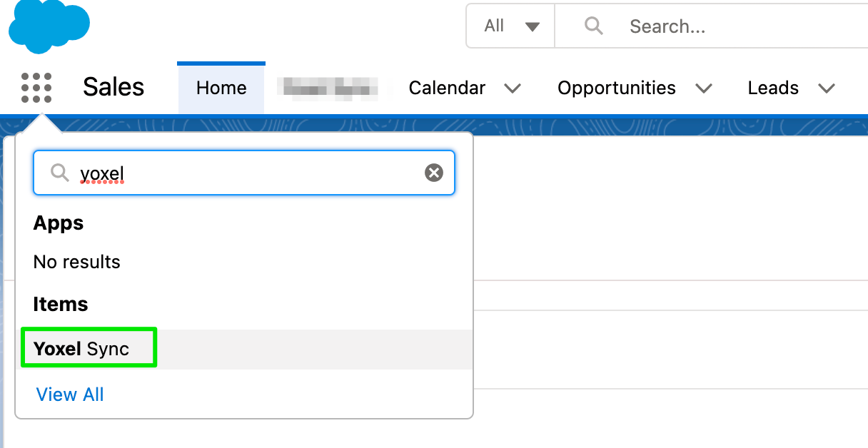This screenshot has height=448, width=868.
Task: Open the Yoxel Sync item
Action: (81, 349)
